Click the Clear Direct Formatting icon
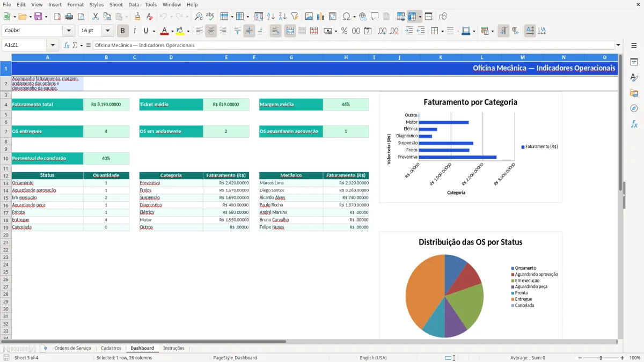Viewport: 644px width, 362px height. point(150,17)
